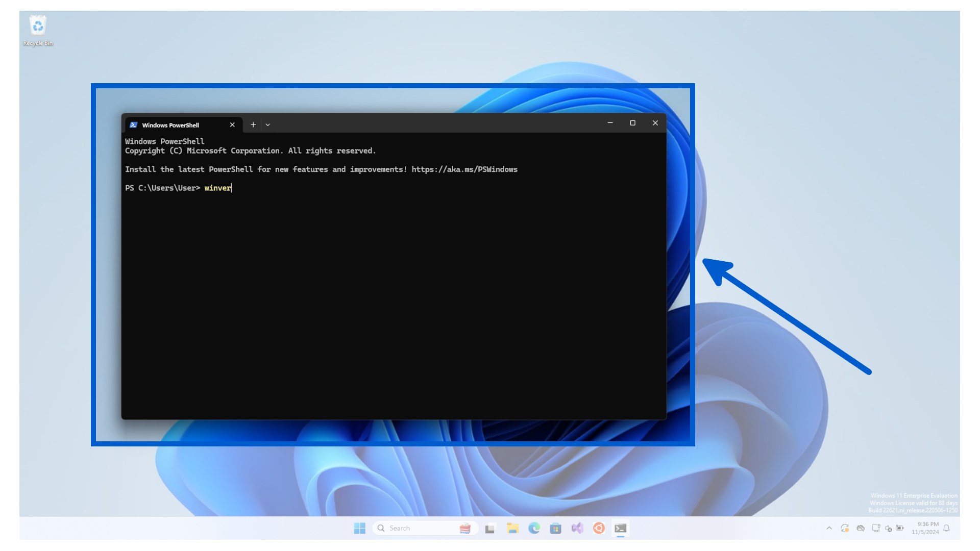Click the aka.ms/PSWindows link
The width and height of the screenshot is (980, 551).
[x=464, y=169]
